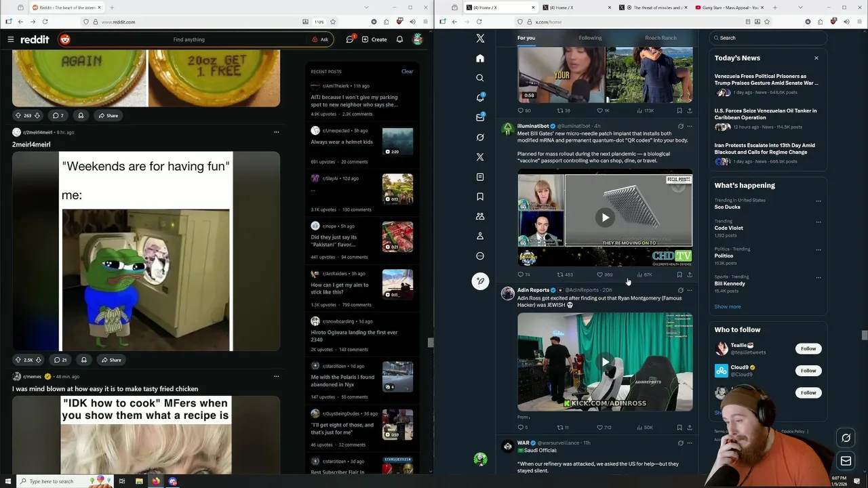The height and width of the screenshot is (488, 868).
Task: Click the round Post compose button
Action: [x=480, y=281]
